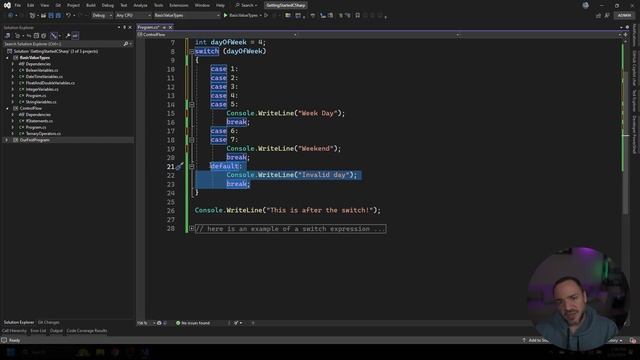The image size is (640, 360).
Task: Expand the collapsed comment region at line 28
Action: (x=191, y=229)
